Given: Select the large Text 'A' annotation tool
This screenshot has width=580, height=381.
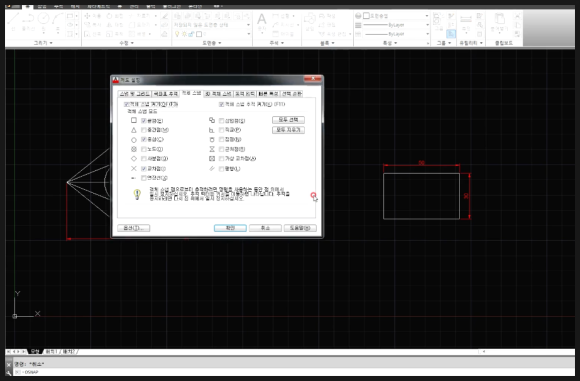Looking at the screenshot, I should click(262, 19).
